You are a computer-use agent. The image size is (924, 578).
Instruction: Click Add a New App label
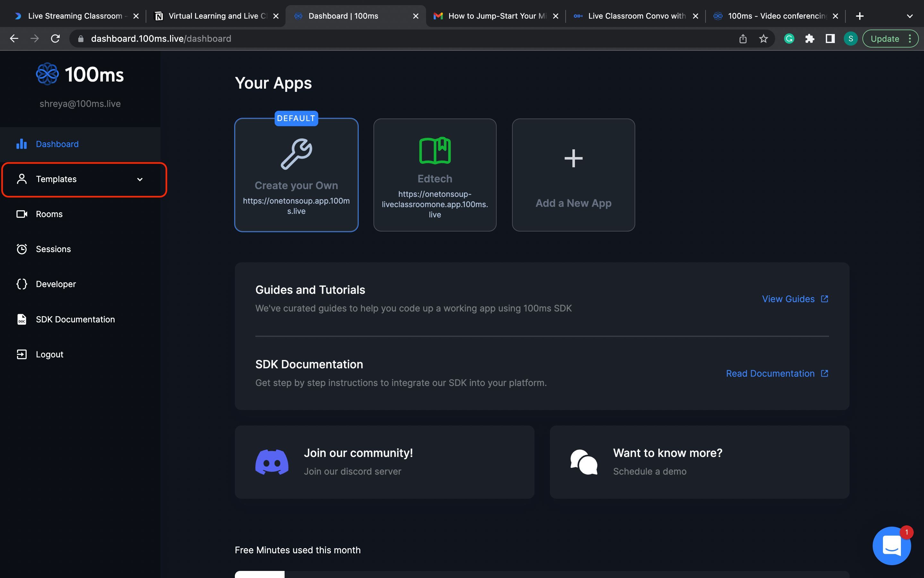pos(574,203)
